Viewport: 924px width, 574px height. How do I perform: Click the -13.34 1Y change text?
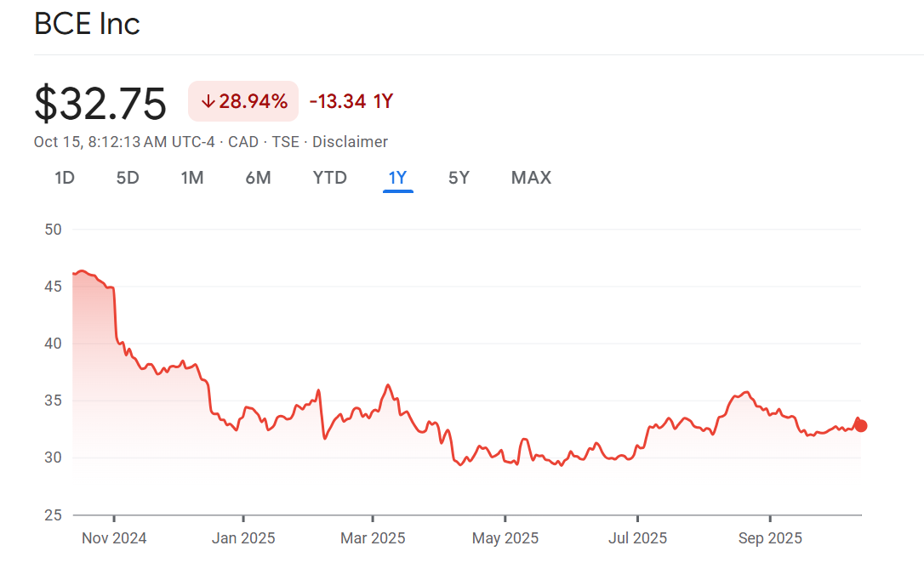point(351,102)
